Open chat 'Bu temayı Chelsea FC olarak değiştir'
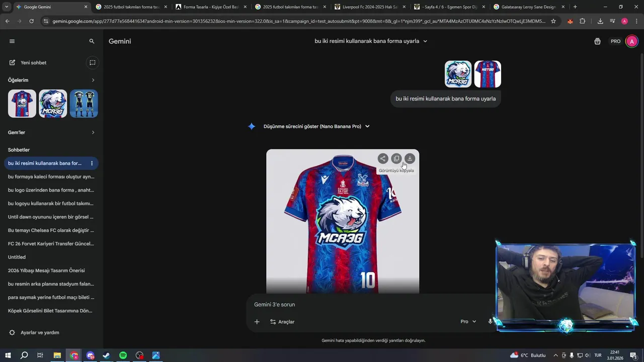This screenshot has height=362, width=644. (51, 230)
